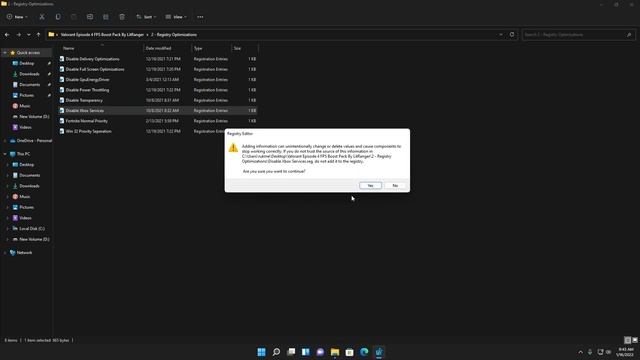Viewport: 640px width, 360px height.
Task: Open Task View from taskbar
Action: pyautogui.click(x=291, y=352)
